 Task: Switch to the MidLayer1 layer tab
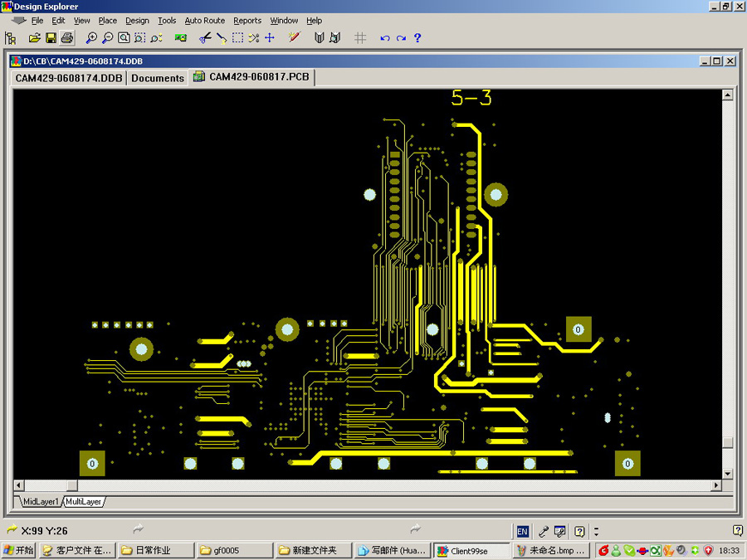click(41, 501)
